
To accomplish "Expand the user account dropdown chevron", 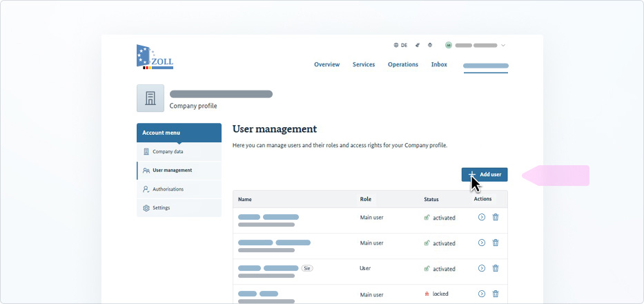I will coord(503,45).
